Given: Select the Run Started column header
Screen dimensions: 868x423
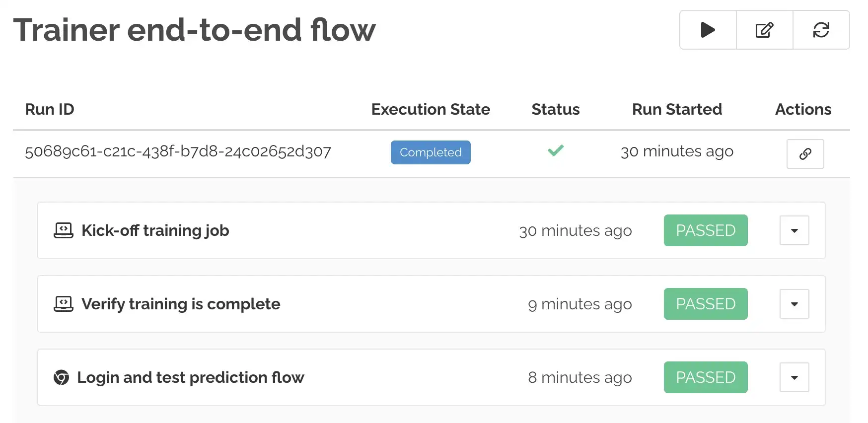Looking at the screenshot, I should click(x=677, y=109).
